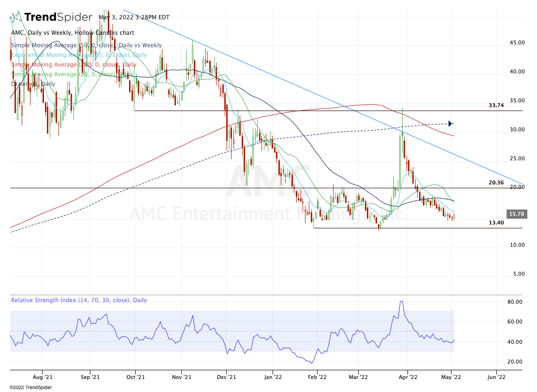The image size is (537, 392).
Task: Click the 33.74 resistance level label
Action: point(496,105)
